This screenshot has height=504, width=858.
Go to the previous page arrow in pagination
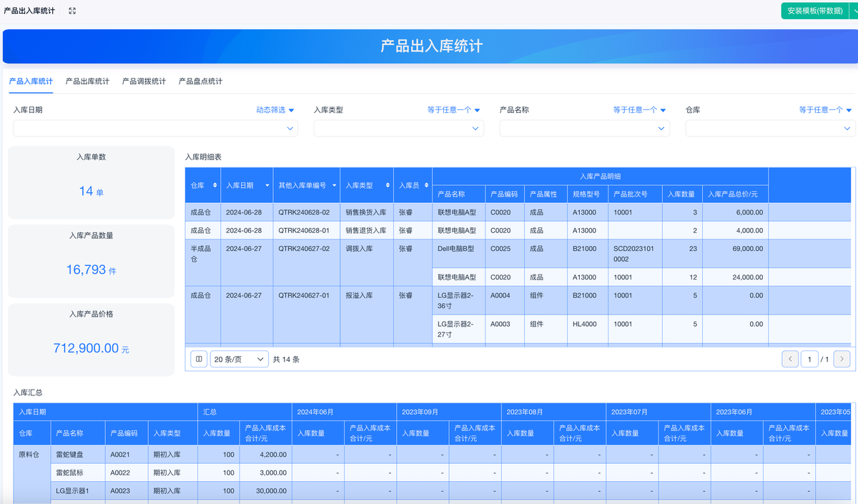click(790, 359)
